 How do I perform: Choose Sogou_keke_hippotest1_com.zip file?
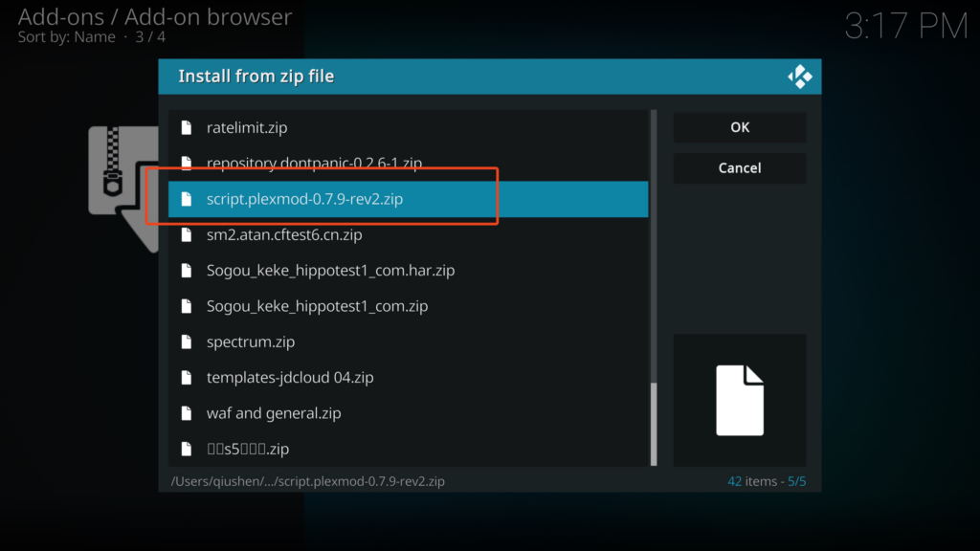(x=317, y=306)
